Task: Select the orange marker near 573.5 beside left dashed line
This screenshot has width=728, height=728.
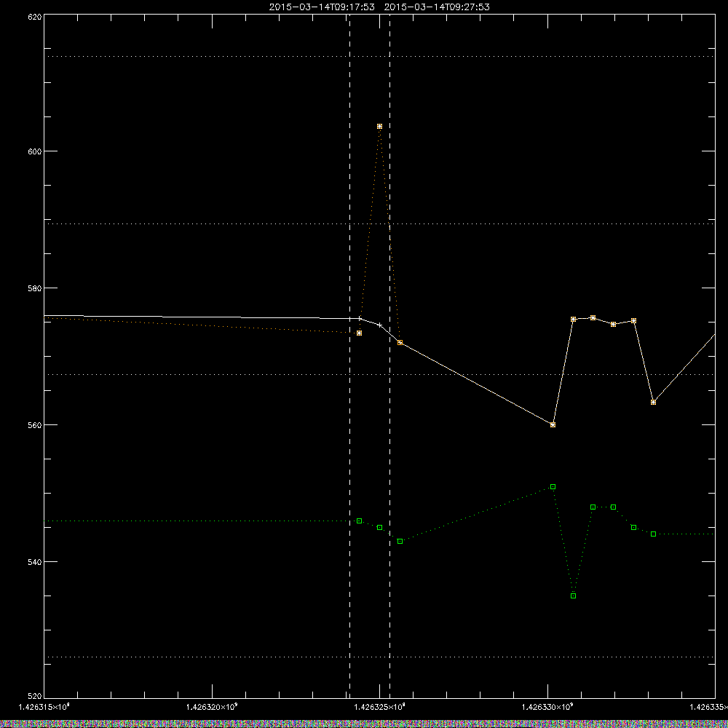Action: pyautogui.click(x=360, y=333)
